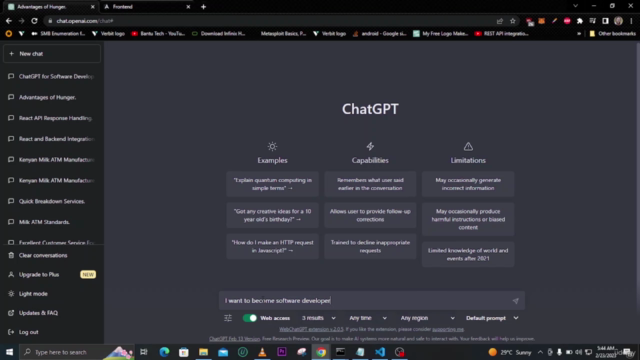The height and width of the screenshot is (360, 640).
Task: Open the supporting me link
Action: click(x=448, y=329)
